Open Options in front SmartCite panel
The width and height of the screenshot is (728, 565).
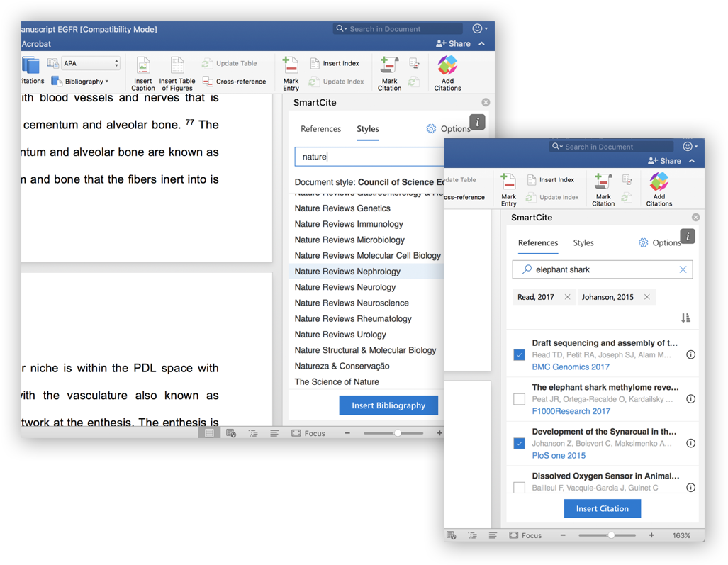pos(659,243)
